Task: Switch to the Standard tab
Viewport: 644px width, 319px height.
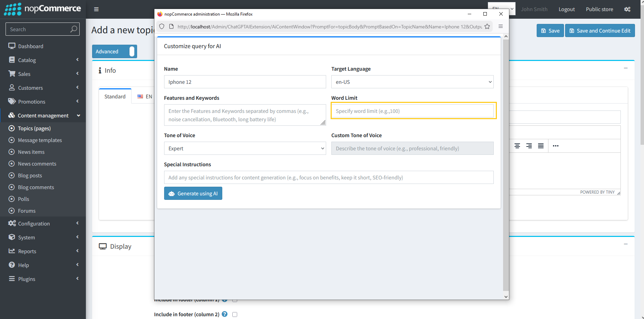Action: tap(115, 96)
